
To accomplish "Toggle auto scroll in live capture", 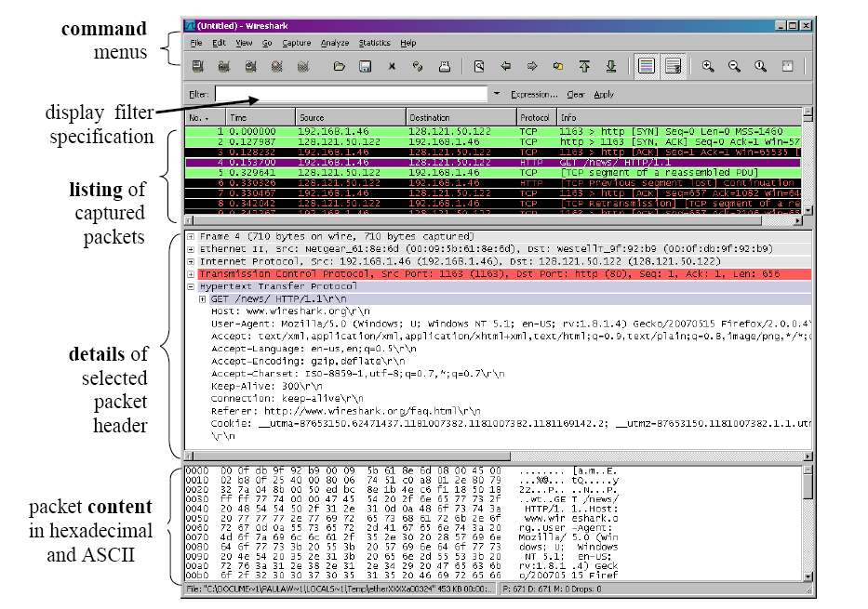I will [674, 66].
